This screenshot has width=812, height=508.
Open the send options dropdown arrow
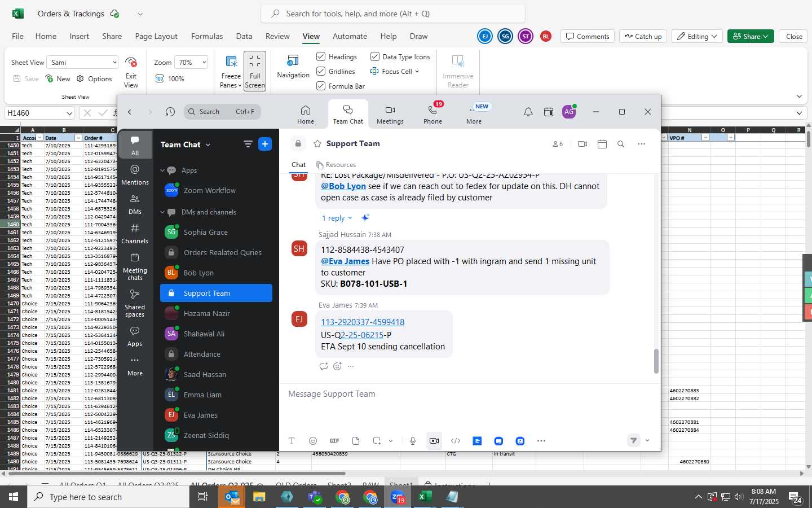[x=647, y=441]
